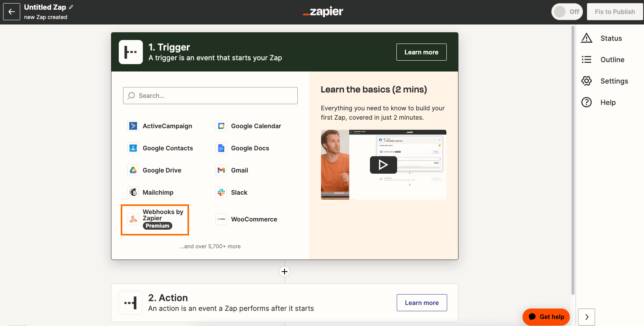Click '...and over 5,700+ more' text
Screen dimensions: 644x326
click(x=210, y=246)
